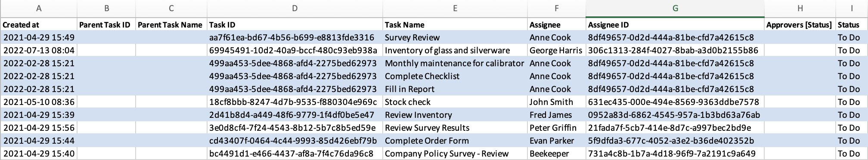Select date cell 2021-04-29 15:39
Screen dimensions: 868x160
coord(39,115)
